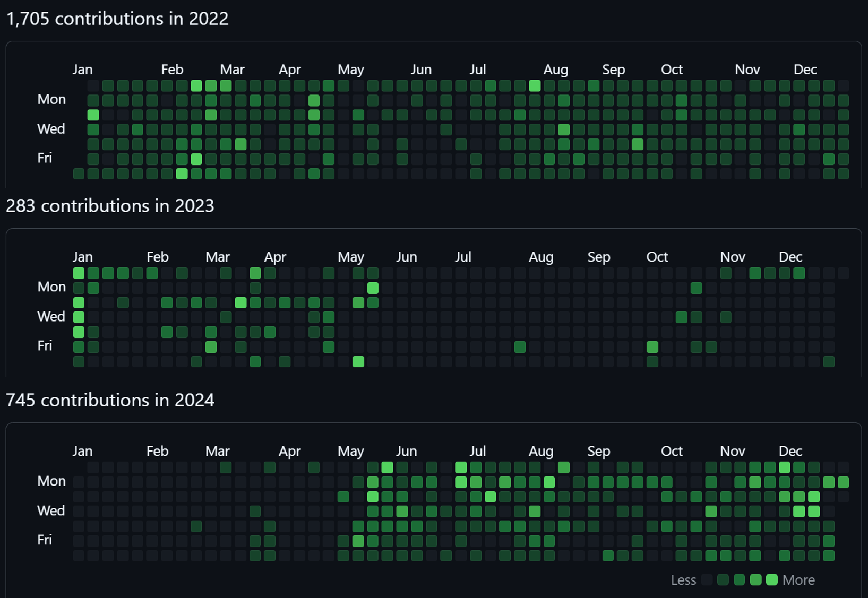The height and width of the screenshot is (598, 868).
Task: Click the Mar label in the 2023 graph
Action: 218,257
